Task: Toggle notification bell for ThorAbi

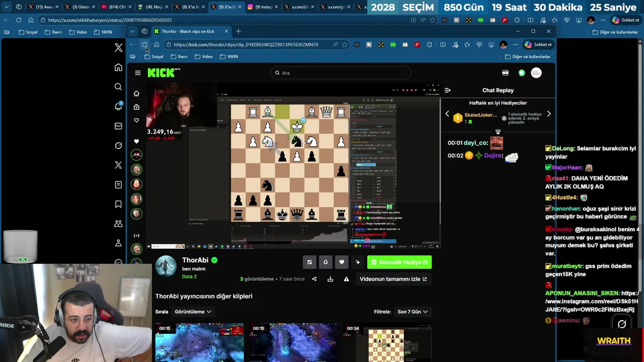Action: point(326,262)
